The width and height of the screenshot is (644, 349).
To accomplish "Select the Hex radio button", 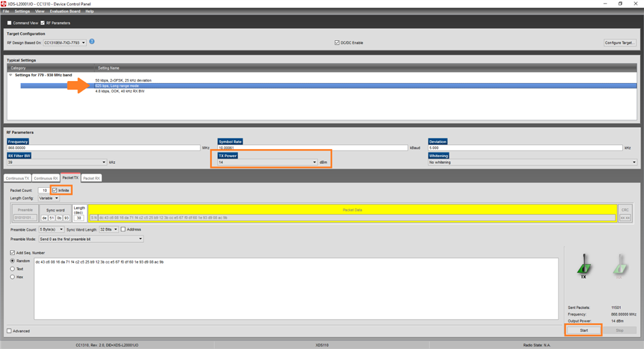I will [12, 277].
